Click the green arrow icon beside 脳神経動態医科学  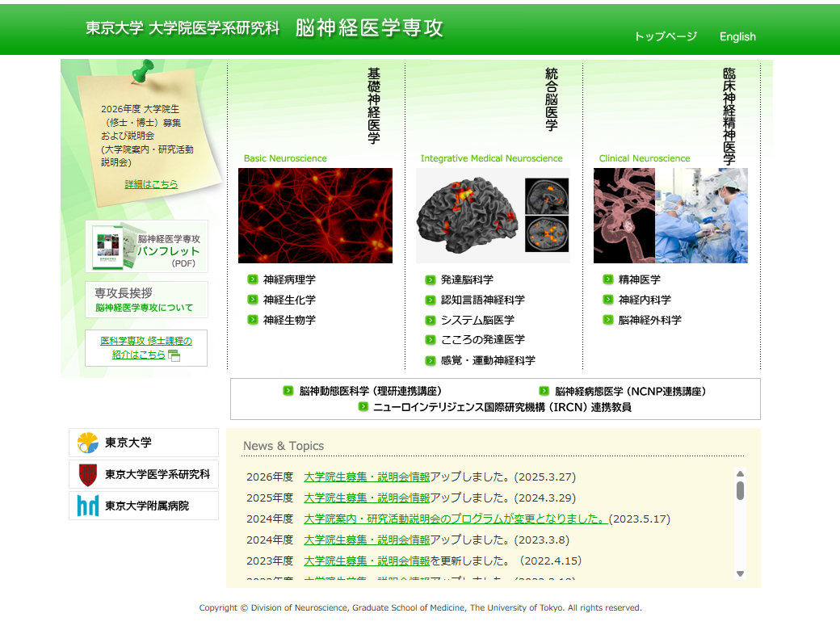click(x=288, y=391)
